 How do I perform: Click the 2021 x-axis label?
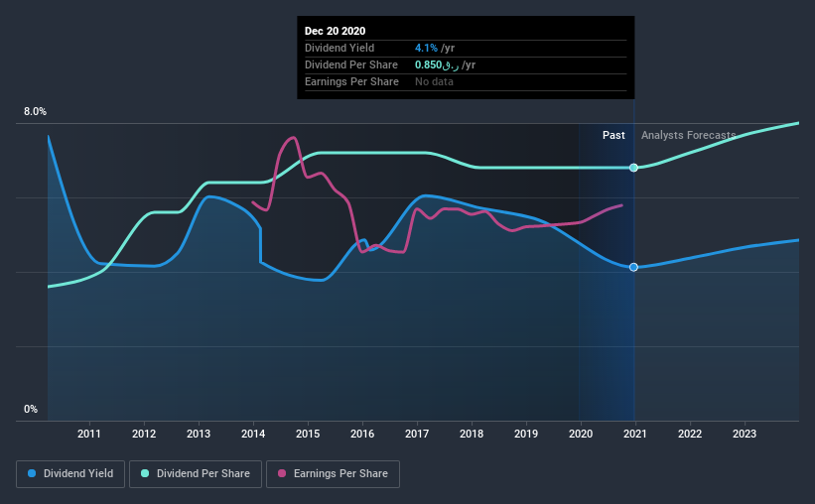click(635, 434)
